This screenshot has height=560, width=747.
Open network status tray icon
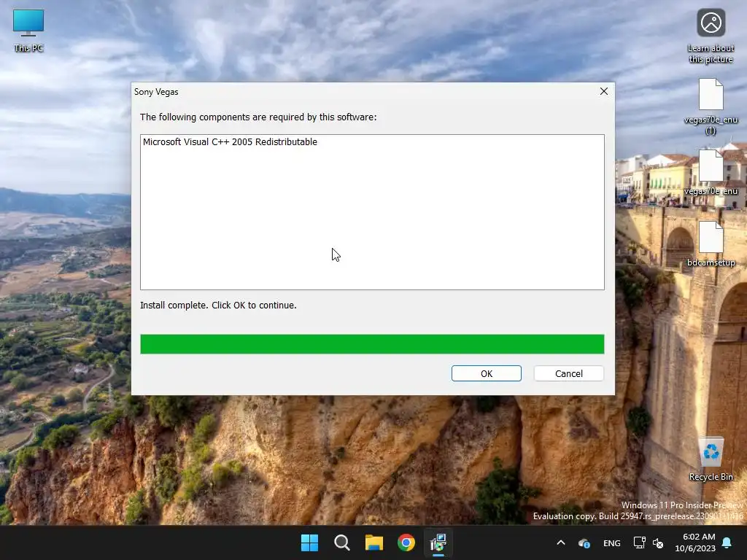coord(639,542)
